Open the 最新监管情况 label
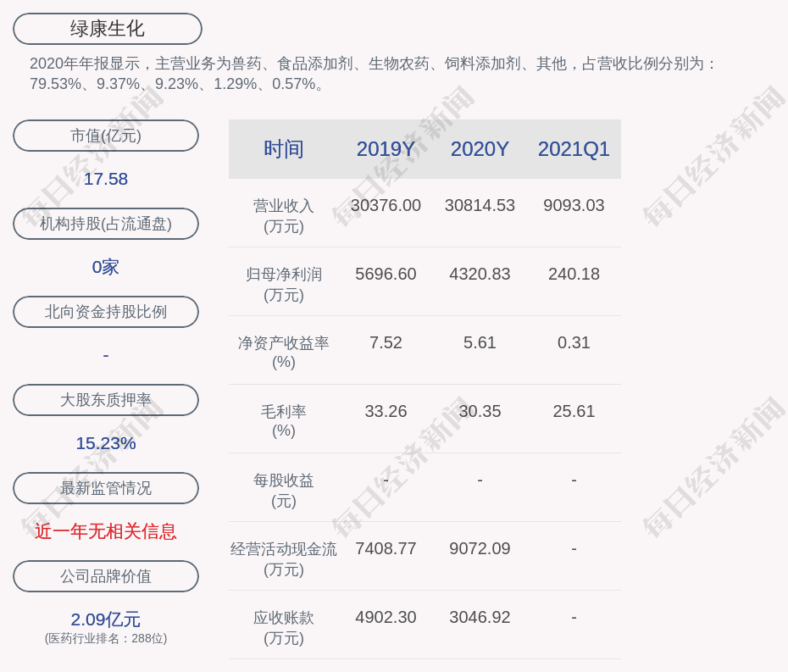This screenshot has width=788, height=672. pyautogui.click(x=106, y=488)
